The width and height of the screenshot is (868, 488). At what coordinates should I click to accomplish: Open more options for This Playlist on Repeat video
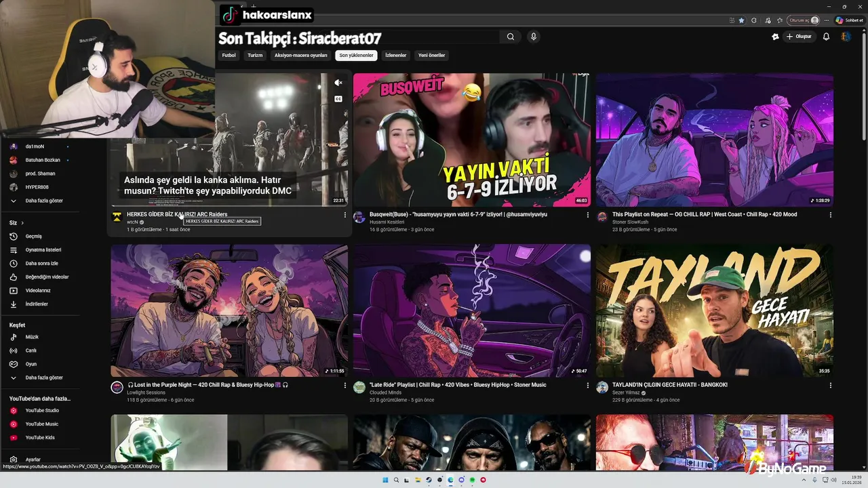point(831,215)
